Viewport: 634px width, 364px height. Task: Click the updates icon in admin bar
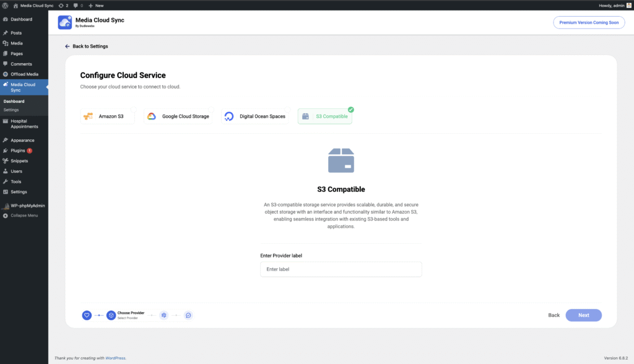coord(63,5)
